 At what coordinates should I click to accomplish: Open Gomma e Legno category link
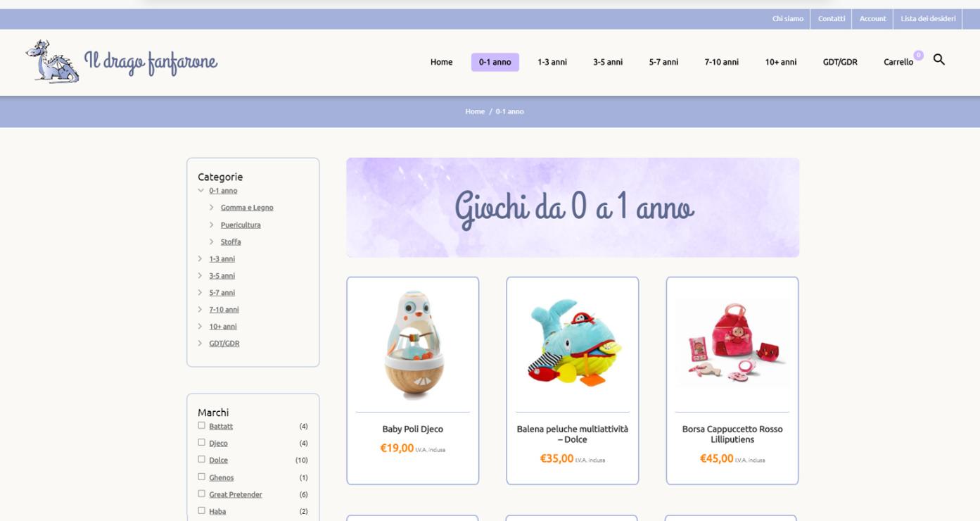pyautogui.click(x=247, y=208)
